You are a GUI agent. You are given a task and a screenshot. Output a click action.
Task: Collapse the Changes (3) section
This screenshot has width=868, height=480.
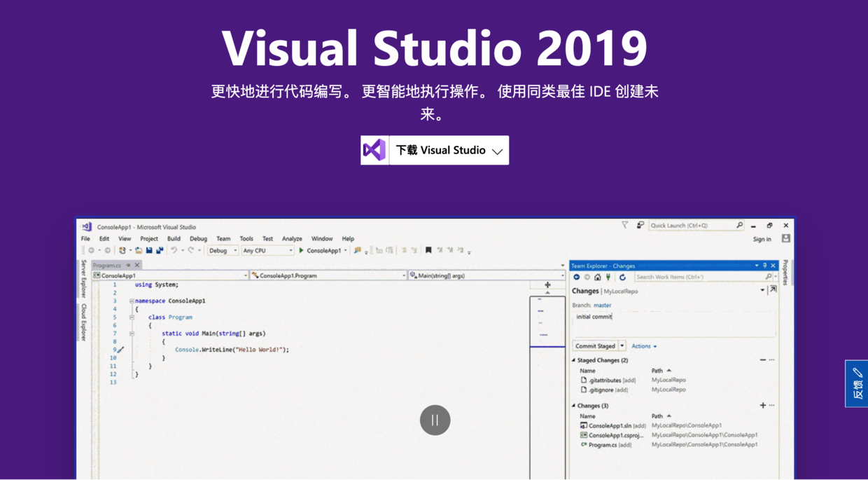point(575,405)
